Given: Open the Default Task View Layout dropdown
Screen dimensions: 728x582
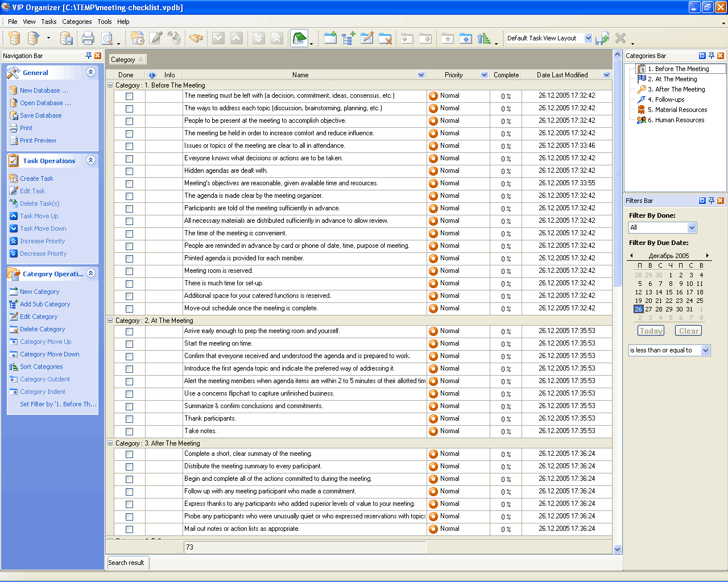Looking at the screenshot, I should click(588, 38).
